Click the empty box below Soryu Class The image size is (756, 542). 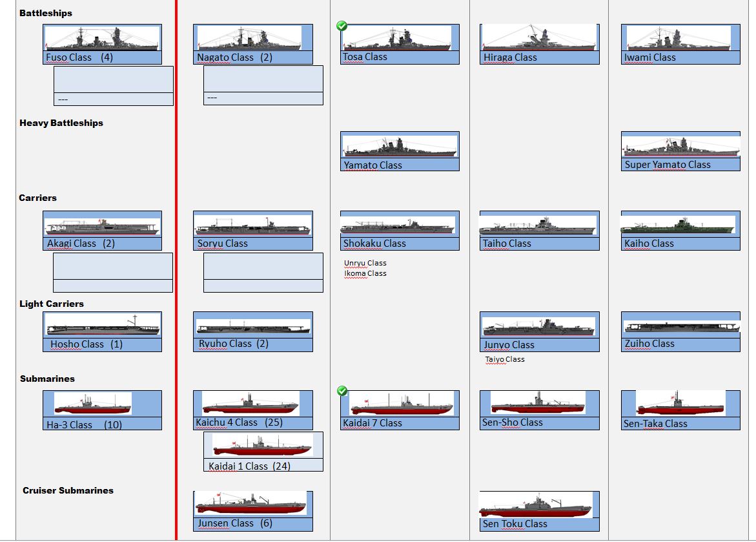(x=263, y=266)
